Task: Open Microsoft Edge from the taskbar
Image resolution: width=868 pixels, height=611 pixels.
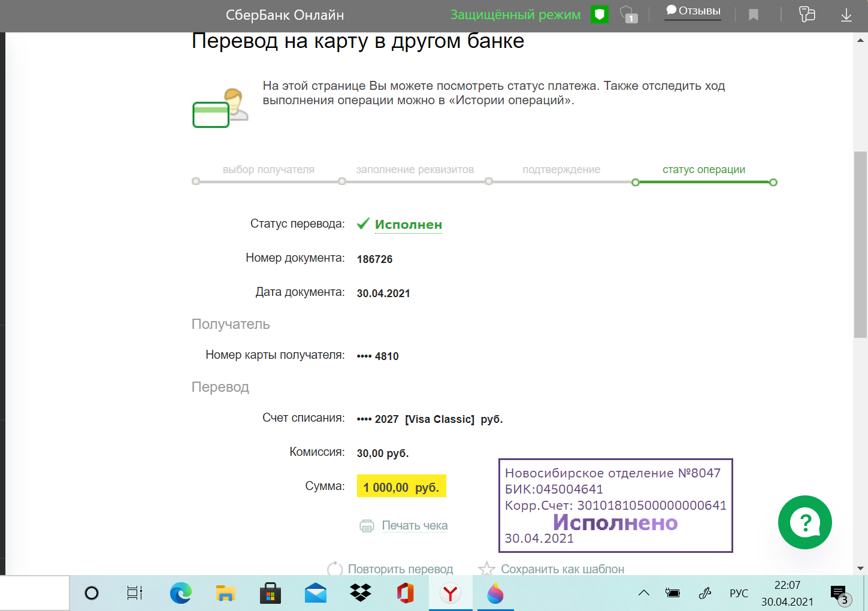Action: click(180, 593)
